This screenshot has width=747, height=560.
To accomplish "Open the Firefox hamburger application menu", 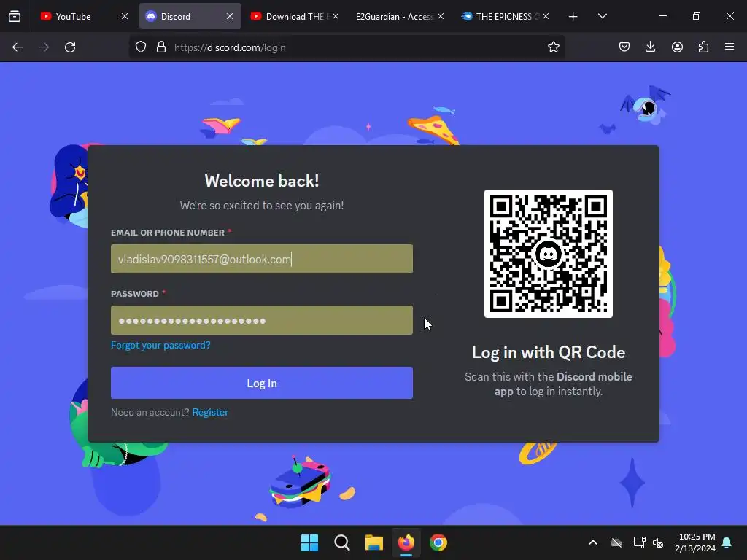I will point(729,47).
